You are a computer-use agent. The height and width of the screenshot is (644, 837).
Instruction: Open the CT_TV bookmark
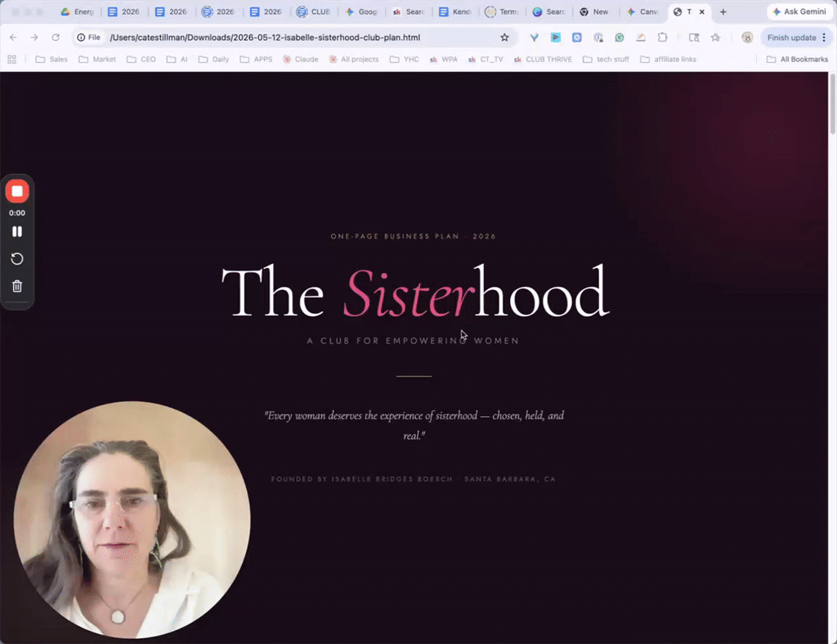coord(486,59)
